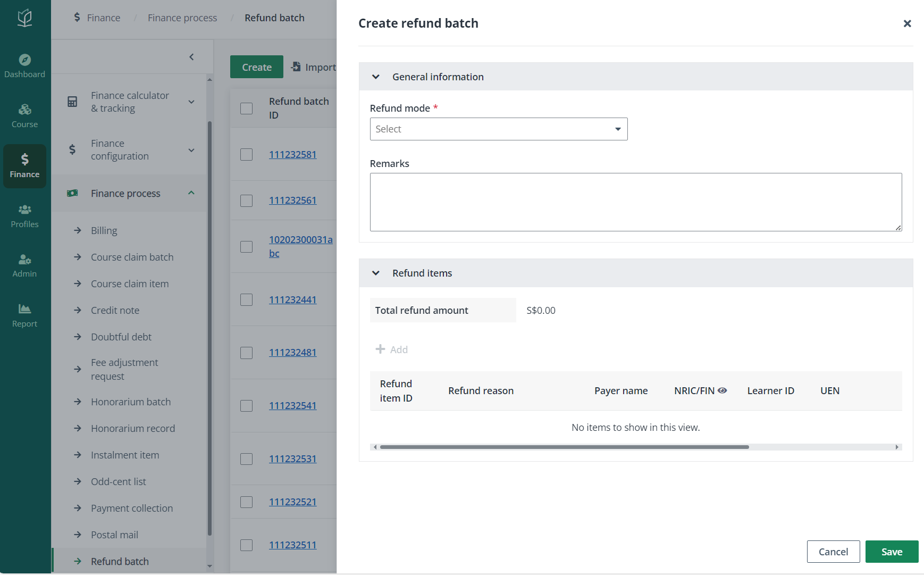The width and height of the screenshot is (924, 575).
Task: Toggle NRIC/FIN visibility eye icon
Action: tap(722, 390)
